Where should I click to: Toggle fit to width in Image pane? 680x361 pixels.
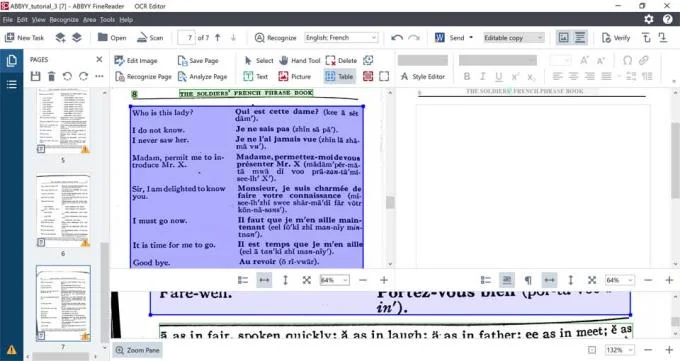(x=264, y=280)
